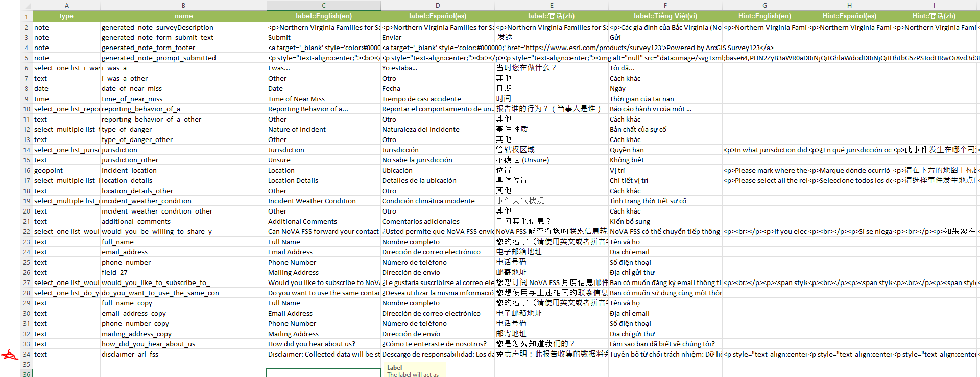Select 'Thời gian của tai nạn' cell

(x=665, y=99)
